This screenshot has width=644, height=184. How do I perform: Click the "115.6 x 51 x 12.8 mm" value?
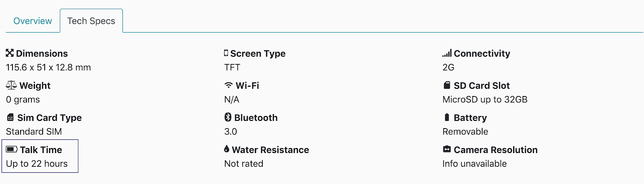pyautogui.click(x=48, y=67)
